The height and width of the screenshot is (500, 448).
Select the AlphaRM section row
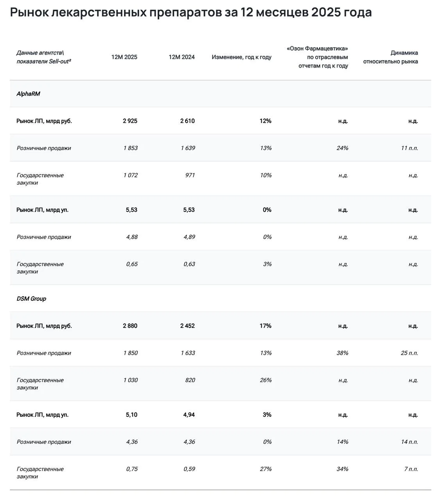click(x=220, y=94)
